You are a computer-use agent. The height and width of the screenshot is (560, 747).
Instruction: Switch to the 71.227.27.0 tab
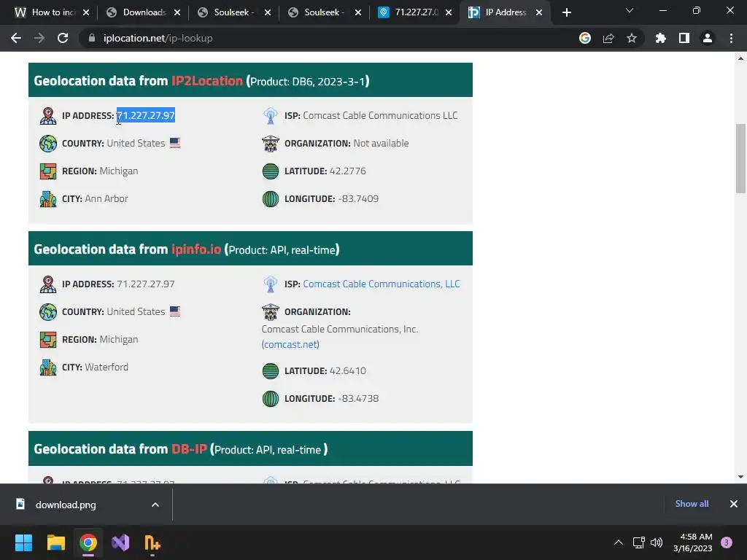point(414,12)
